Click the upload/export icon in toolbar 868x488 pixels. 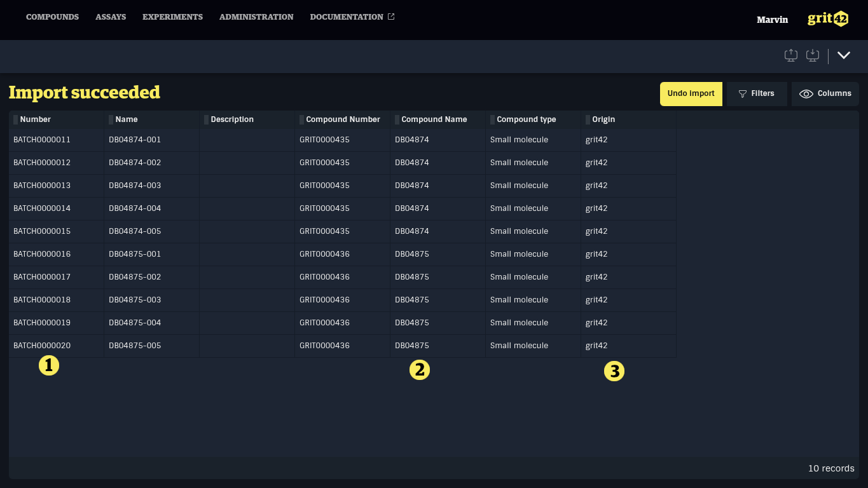click(x=791, y=55)
